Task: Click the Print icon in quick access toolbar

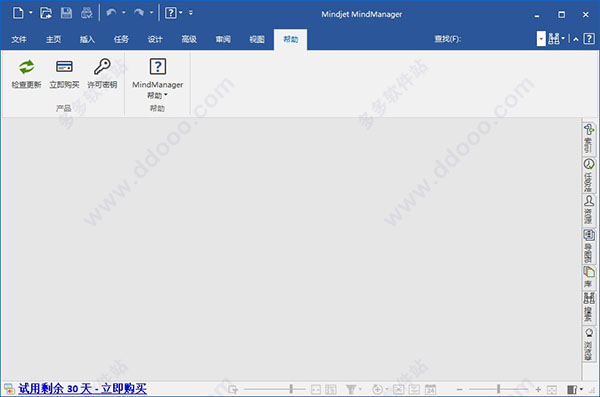Action: (86, 13)
